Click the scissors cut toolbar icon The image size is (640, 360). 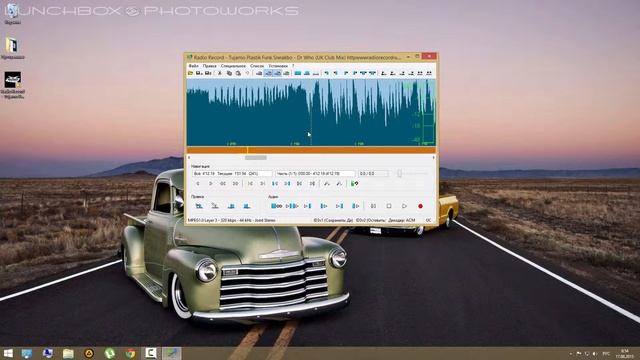coord(220,73)
